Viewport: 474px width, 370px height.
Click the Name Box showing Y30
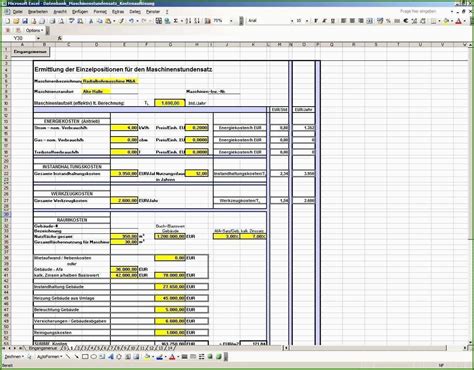(18, 38)
